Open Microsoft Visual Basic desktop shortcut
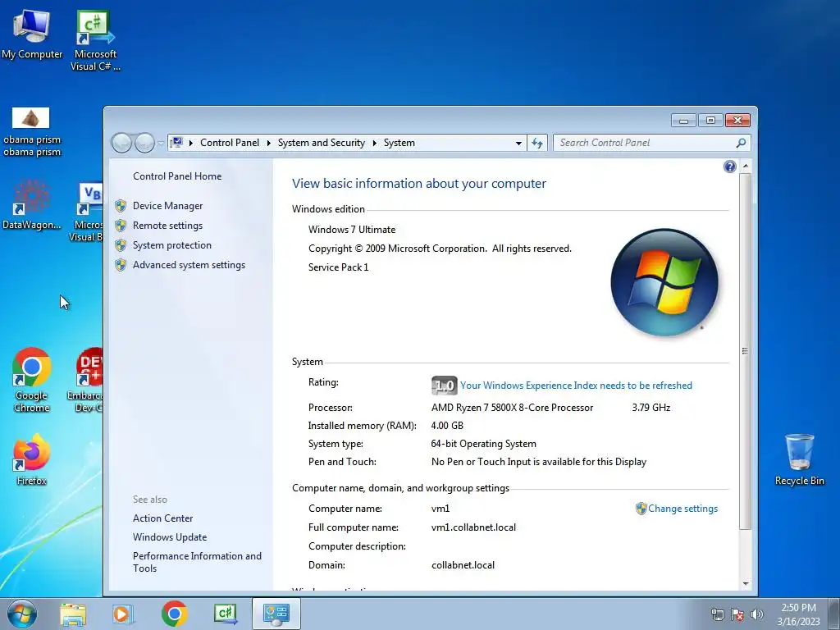This screenshot has width=840, height=630. 88,212
